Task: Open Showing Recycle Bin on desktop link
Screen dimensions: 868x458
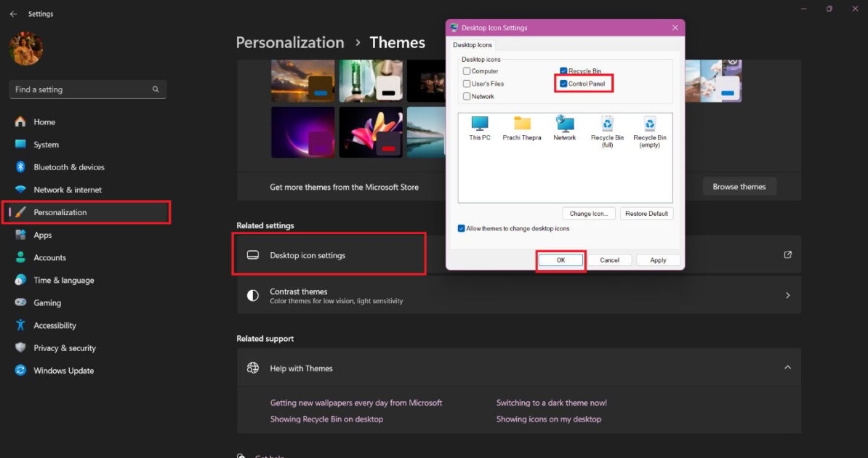Action: [x=326, y=419]
